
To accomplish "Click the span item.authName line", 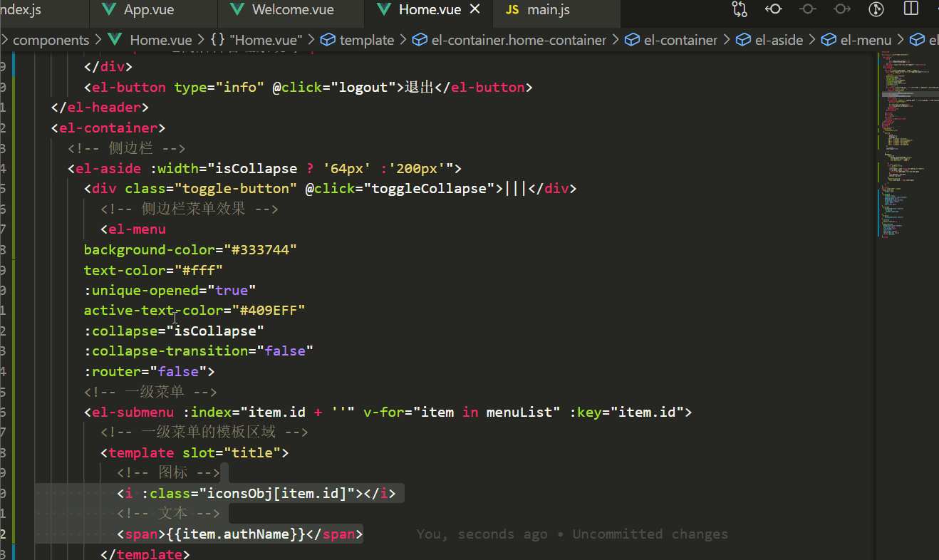I will coord(240,534).
